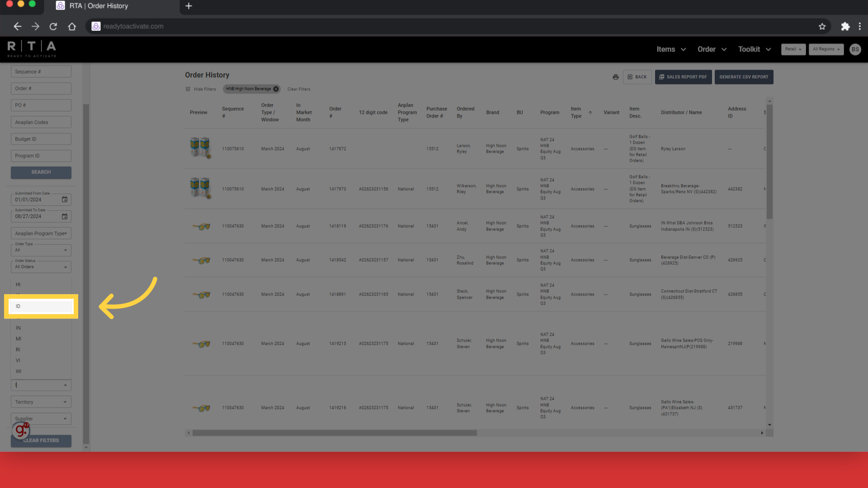Click order number 1417973 cell
This screenshot has height=488, width=868.
337,189
